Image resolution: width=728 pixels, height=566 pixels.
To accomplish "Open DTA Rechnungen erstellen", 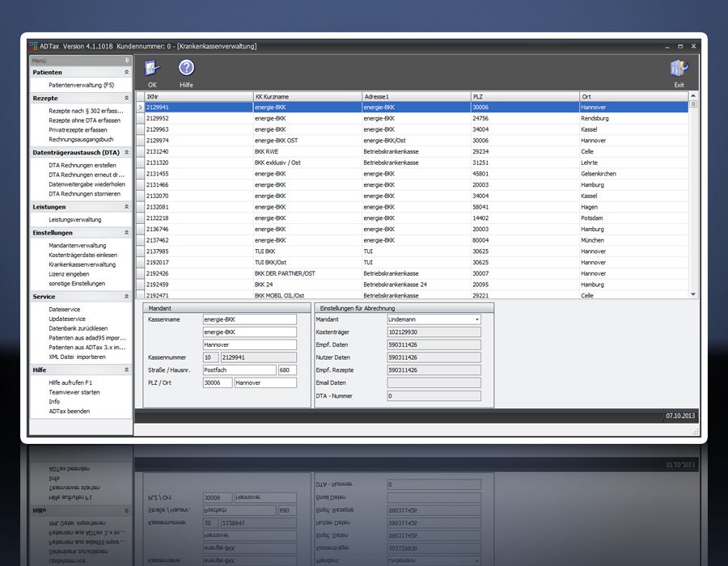I will tap(83, 165).
